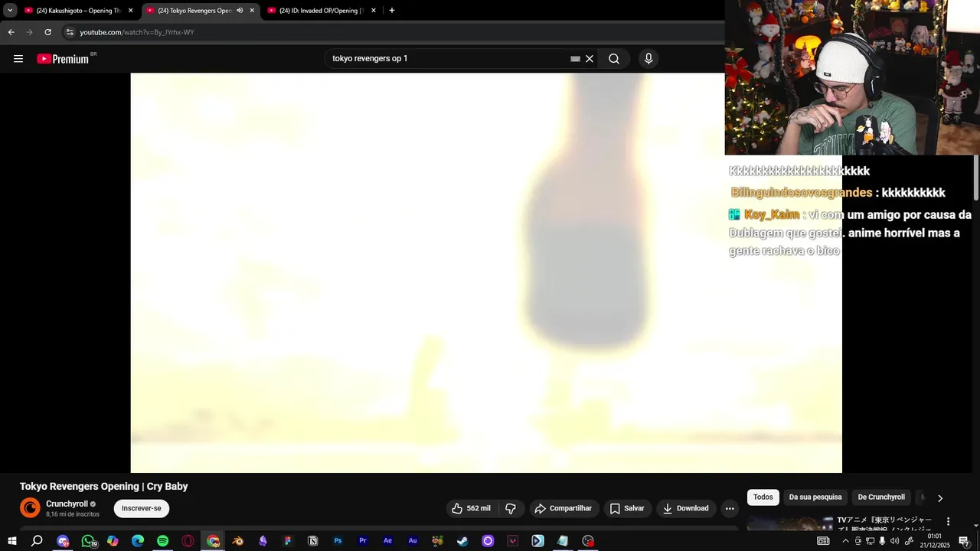Open the TVアニメ suggested video thumbnail
The height and width of the screenshot is (551, 980).
point(789,523)
